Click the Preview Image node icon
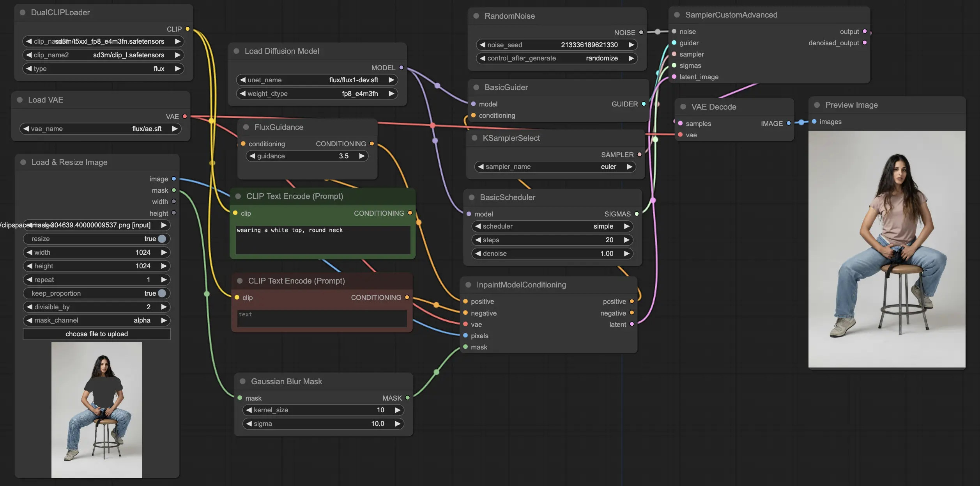 [816, 105]
